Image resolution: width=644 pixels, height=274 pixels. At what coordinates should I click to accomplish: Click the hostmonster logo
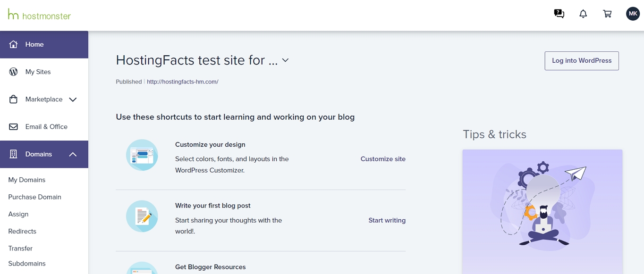click(39, 15)
